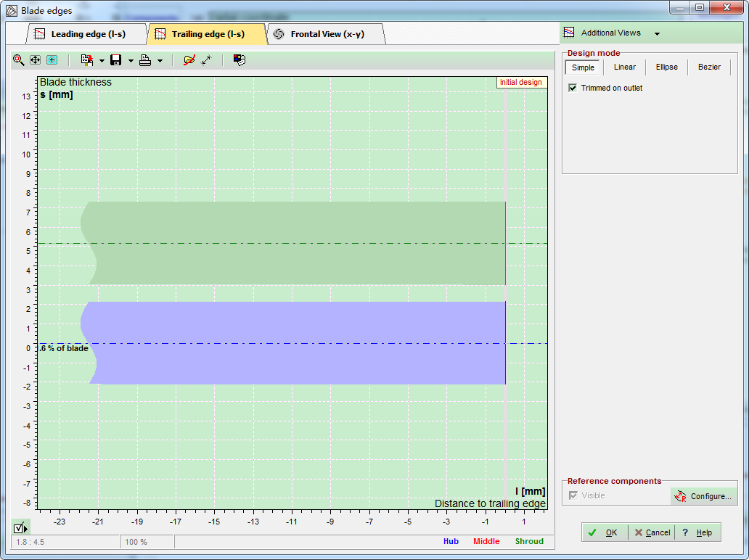Click the cyan zoom-in window icon
The image size is (749, 560).
coord(52,60)
